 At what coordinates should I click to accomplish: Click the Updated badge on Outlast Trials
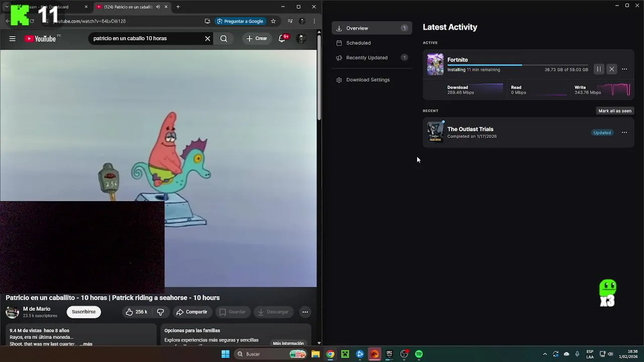click(602, 133)
